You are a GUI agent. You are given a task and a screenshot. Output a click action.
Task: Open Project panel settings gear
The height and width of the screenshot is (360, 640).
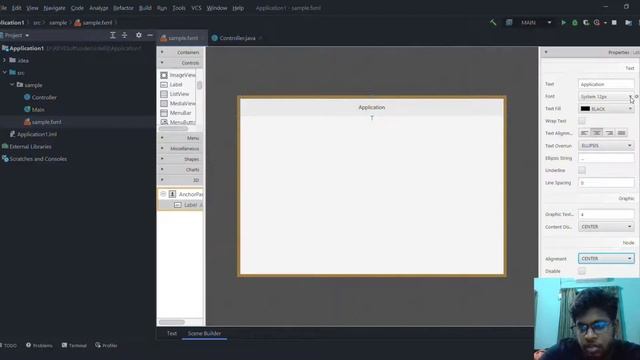[139, 35]
